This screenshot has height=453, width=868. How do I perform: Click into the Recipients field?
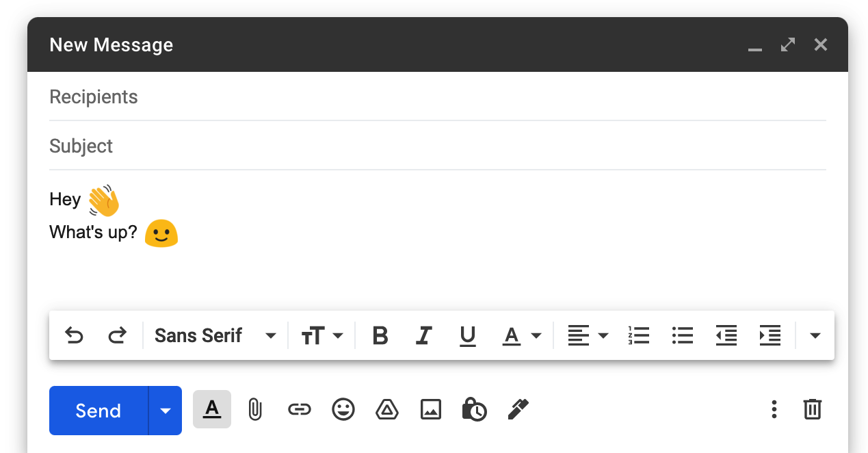pyautogui.click(x=438, y=97)
